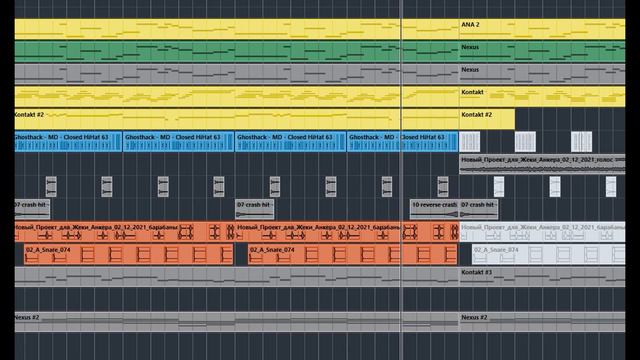Select the 10 reverse crash audio clip

pyautogui.click(x=434, y=209)
